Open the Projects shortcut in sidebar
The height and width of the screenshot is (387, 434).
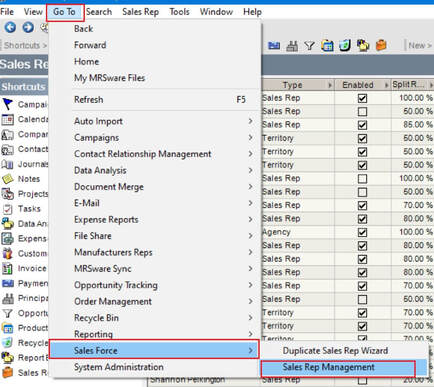pyautogui.click(x=25, y=194)
